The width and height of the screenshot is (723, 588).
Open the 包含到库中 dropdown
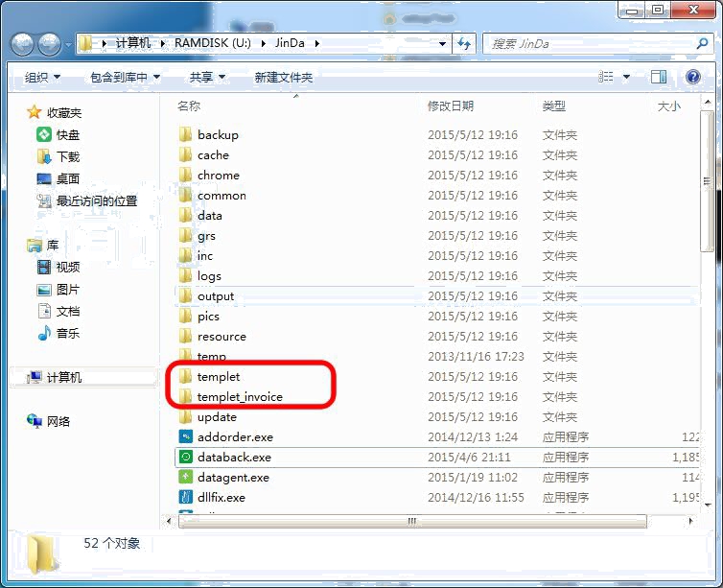tap(125, 78)
